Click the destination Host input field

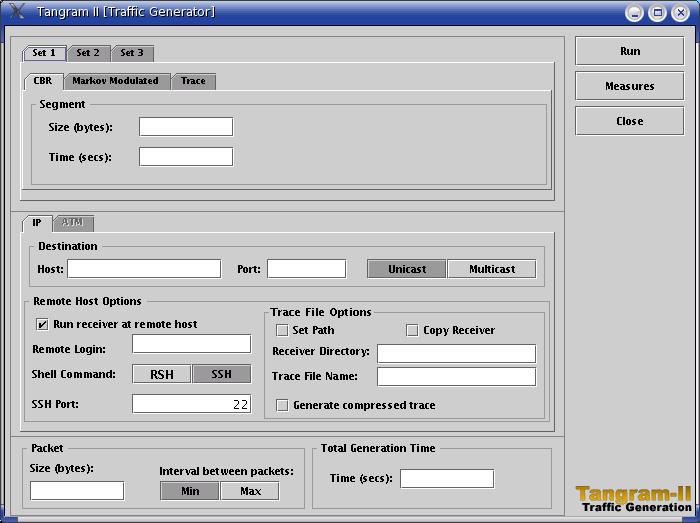[144, 269]
